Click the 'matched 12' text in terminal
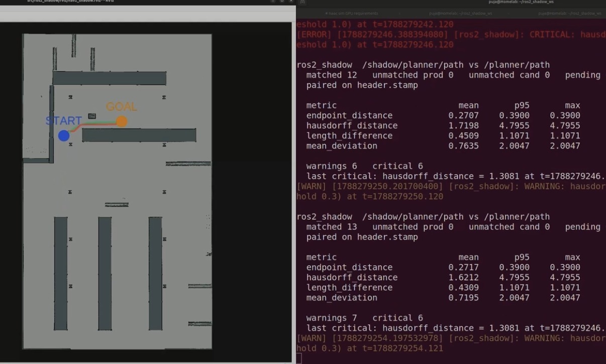 [332, 75]
